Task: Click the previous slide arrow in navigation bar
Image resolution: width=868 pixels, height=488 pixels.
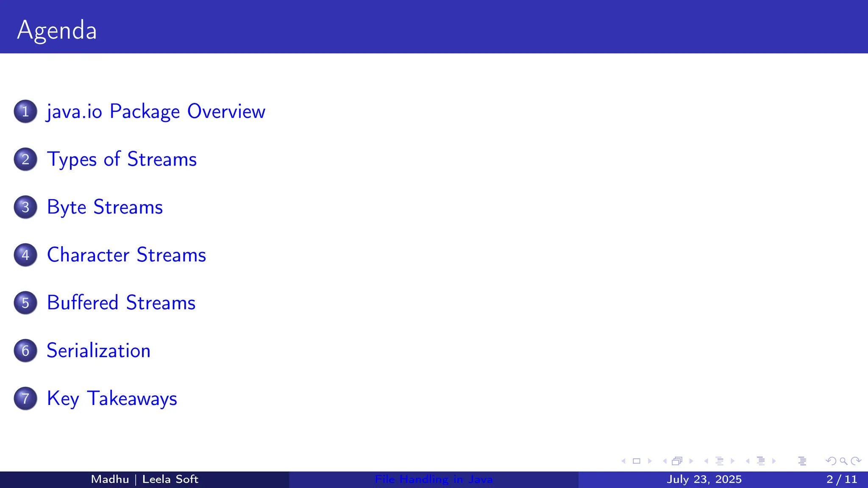Action: pyautogui.click(x=623, y=461)
